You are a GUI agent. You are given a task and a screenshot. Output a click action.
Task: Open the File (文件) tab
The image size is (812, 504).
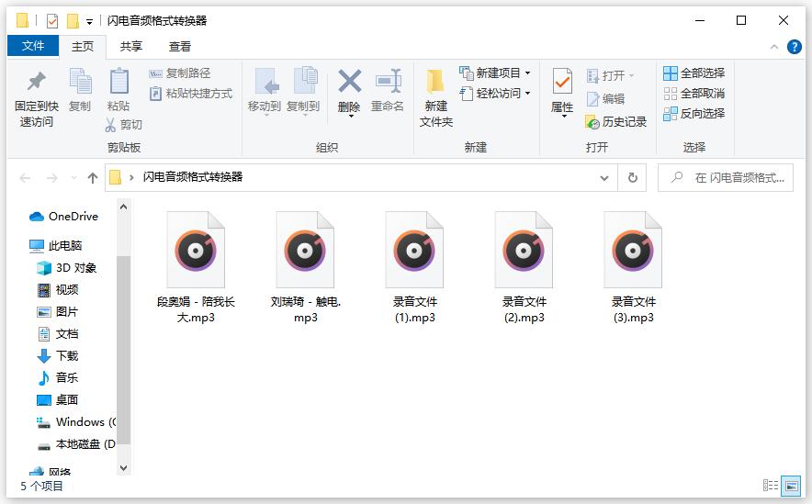tap(33, 46)
